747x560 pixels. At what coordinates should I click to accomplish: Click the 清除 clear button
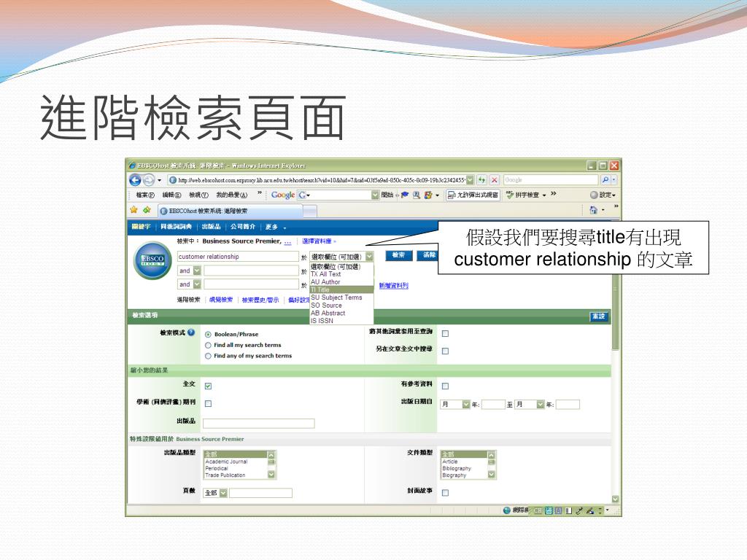(427, 255)
